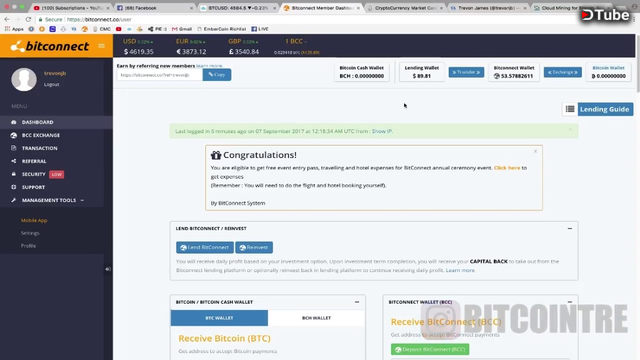640x360 pixels.
Task: Click the Lend BitConnect button
Action: [205, 247]
